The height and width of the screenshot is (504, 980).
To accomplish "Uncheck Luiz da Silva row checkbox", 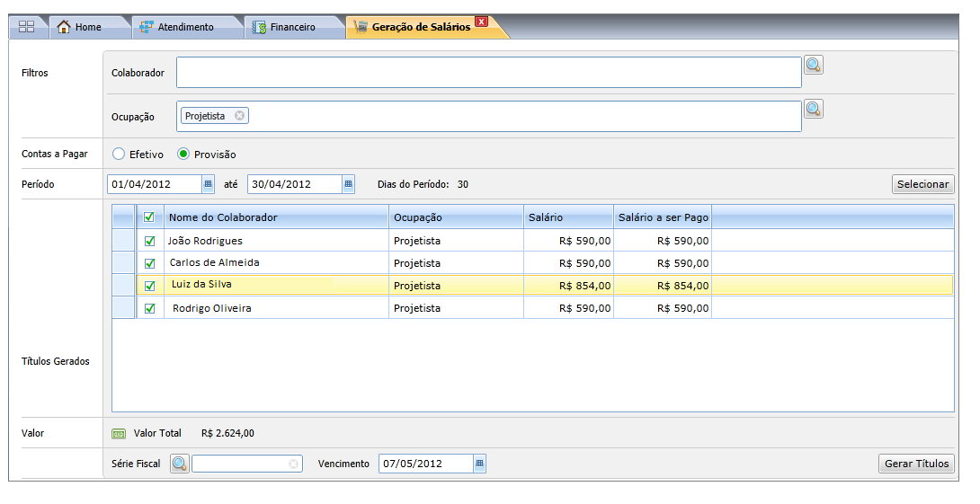I will (x=149, y=286).
